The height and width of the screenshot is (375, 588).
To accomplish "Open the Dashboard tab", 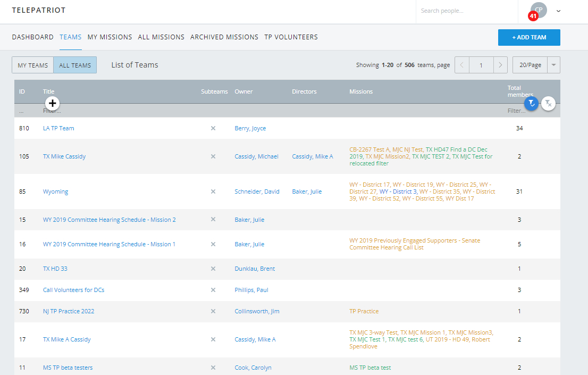I will click(33, 37).
